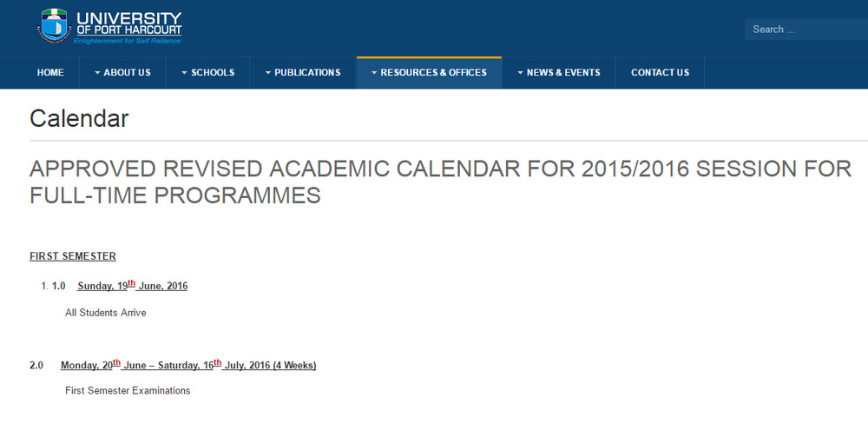
Task: Click the University of Port Harcourt title text
Action: coord(129,23)
